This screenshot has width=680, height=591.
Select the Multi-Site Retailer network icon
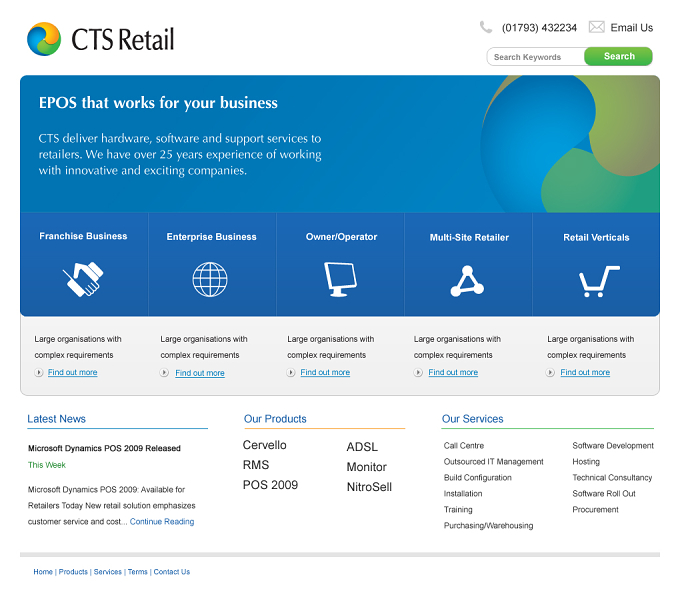tap(467, 281)
